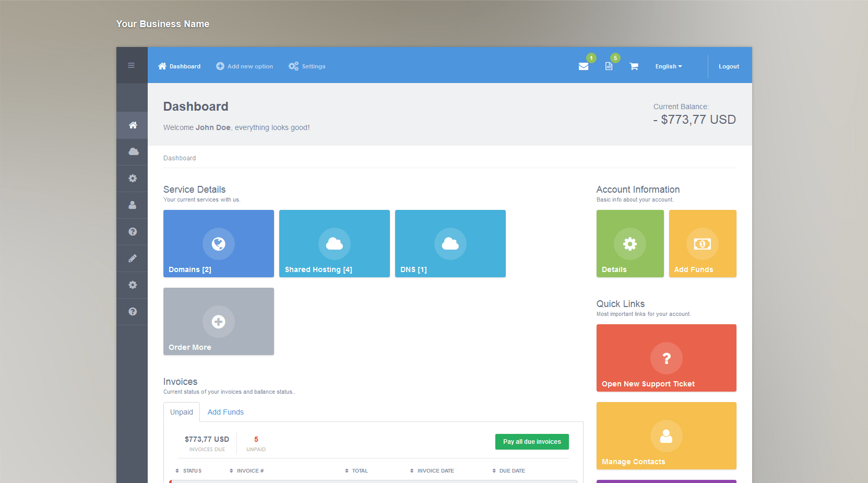
Task: Click the Account Information heading
Action: (x=638, y=190)
